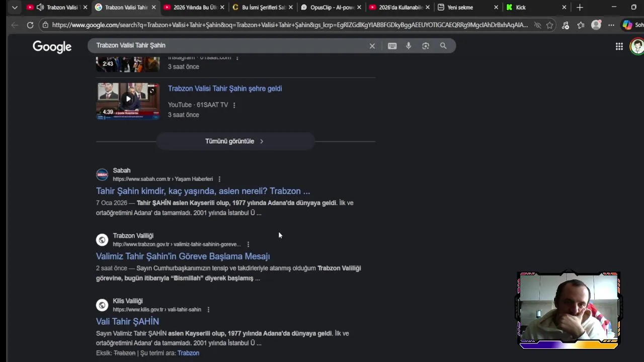Open 'Trabzon Valisi Tahir Şahin şehre geldi' link
This screenshot has height=362, width=644.
point(225,88)
